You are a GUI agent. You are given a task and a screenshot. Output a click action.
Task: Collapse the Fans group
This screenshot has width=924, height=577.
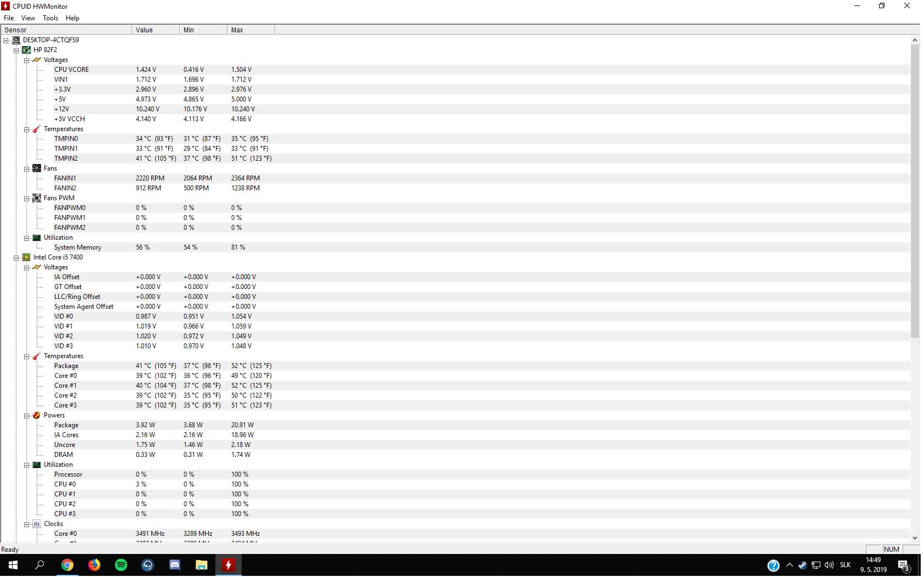click(26, 169)
